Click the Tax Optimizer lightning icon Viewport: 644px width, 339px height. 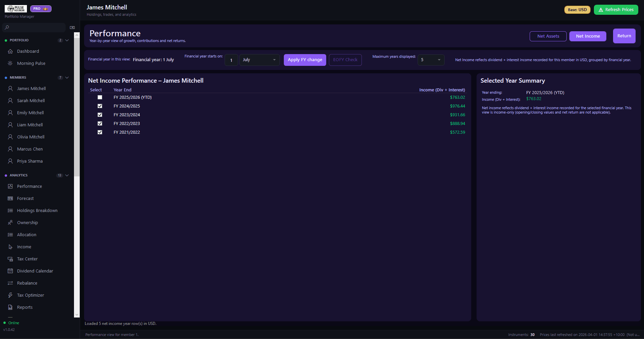pyautogui.click(x=10, y=295)
